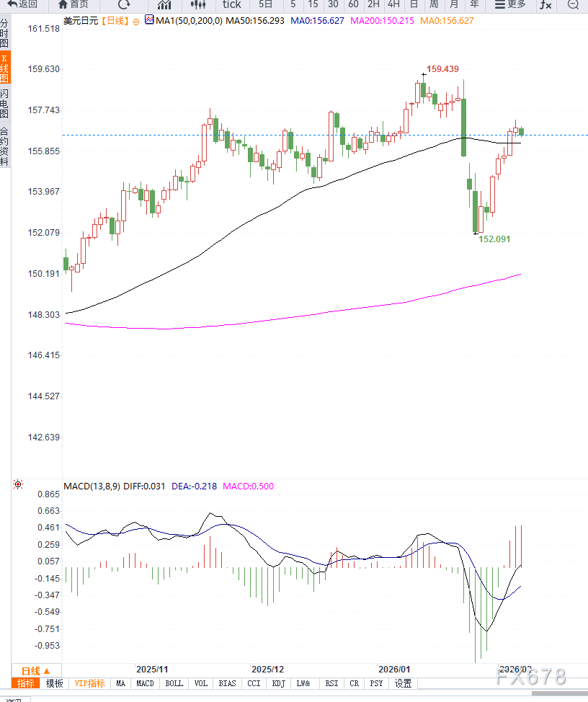Open the 模板 template tab
This screenshot has width=588, height=702.
pos(55,683)
